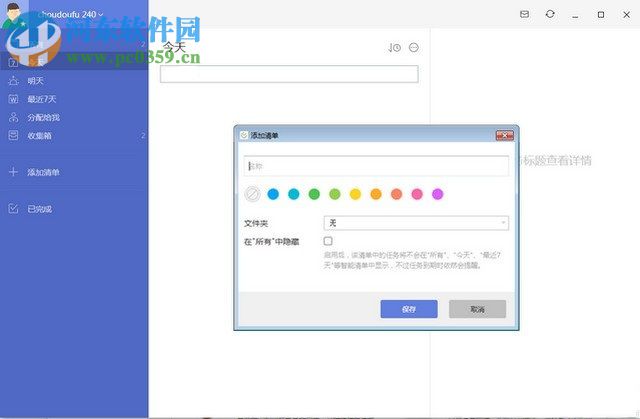Click the app icon in dialog title bar

click(x=244, y=135)
